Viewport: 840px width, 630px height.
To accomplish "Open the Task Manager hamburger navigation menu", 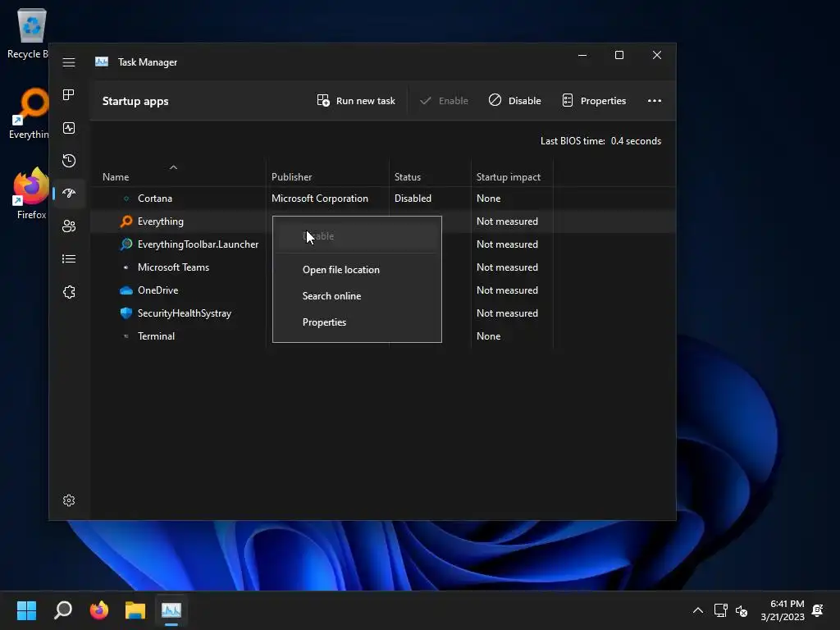I will click(69, 62).
